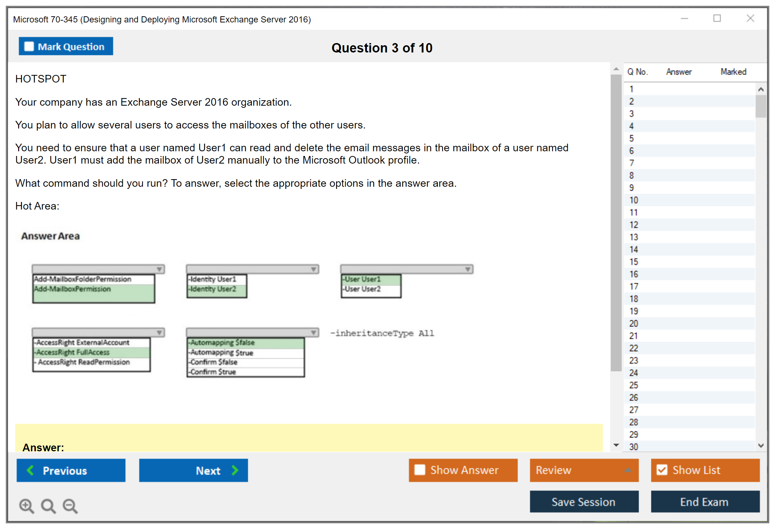Open the cmdlet dropdown above Add-MailboxPermission
778x532 pixels.
click(x=159, y=269)
